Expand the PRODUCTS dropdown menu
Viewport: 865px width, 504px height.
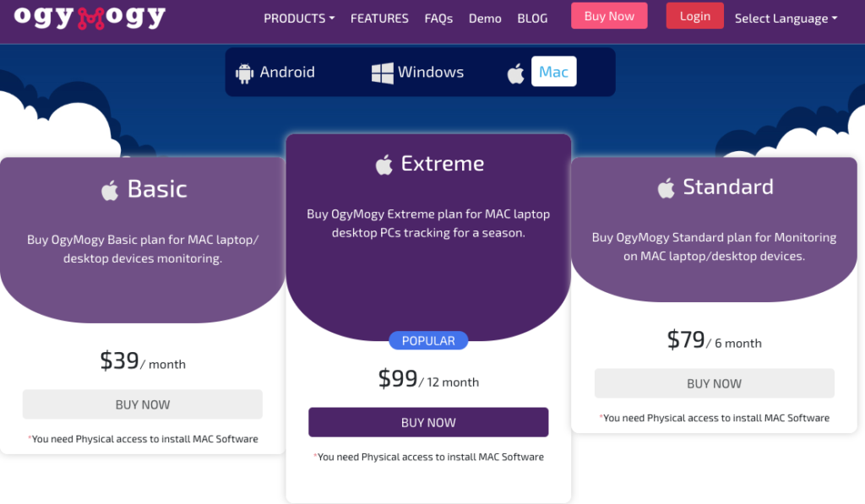299,18
